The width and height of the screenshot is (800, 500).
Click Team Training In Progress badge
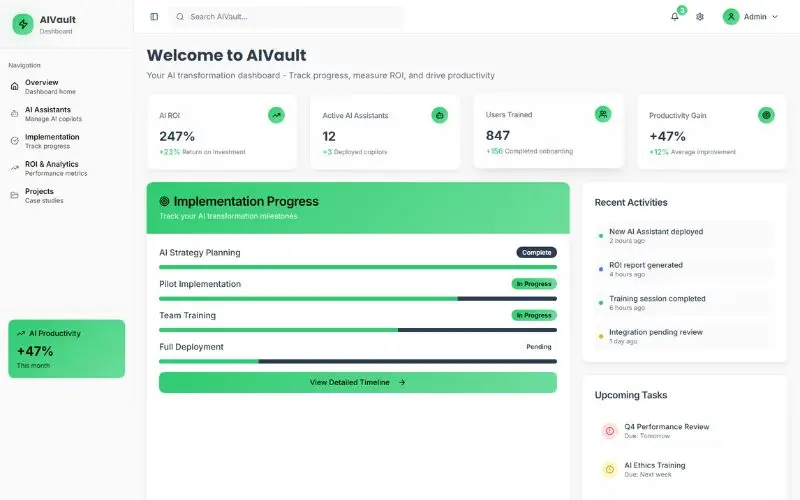pyautogui.click(x=534, y=315)
